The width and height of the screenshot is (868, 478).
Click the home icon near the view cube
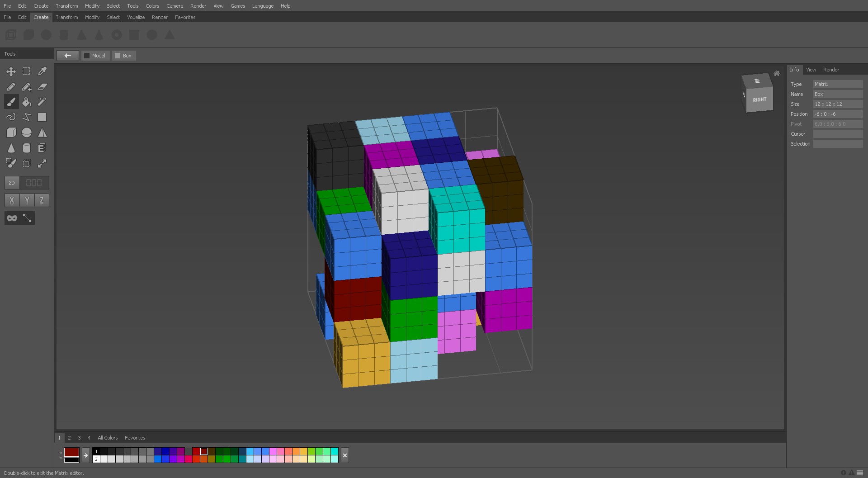776,73
